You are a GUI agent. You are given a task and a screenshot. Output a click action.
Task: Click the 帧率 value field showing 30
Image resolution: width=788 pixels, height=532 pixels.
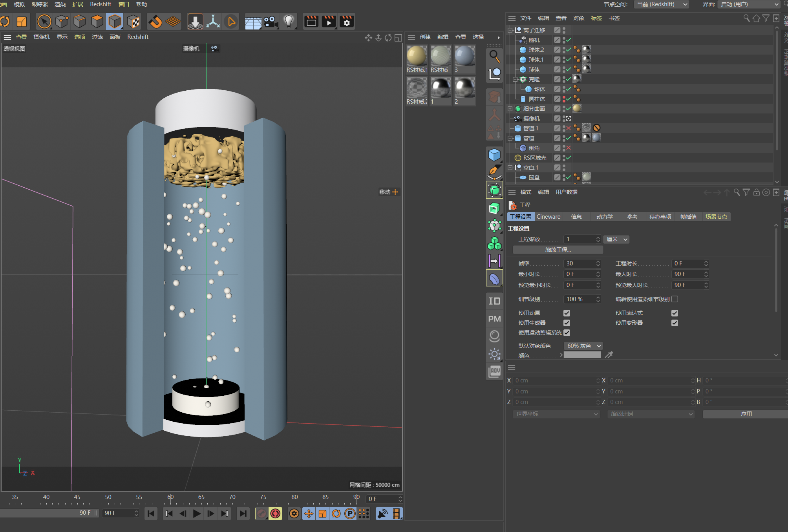pos(582,263)
